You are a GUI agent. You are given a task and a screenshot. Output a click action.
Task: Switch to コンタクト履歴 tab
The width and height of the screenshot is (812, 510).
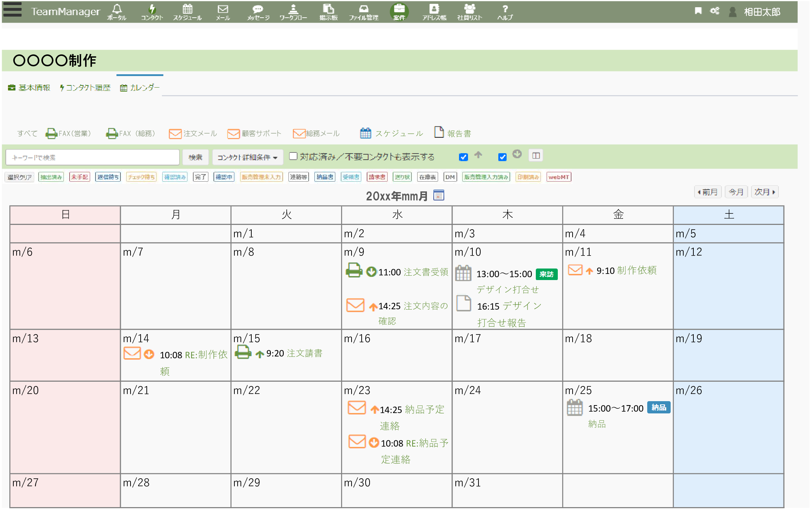(x=85, y=88)
